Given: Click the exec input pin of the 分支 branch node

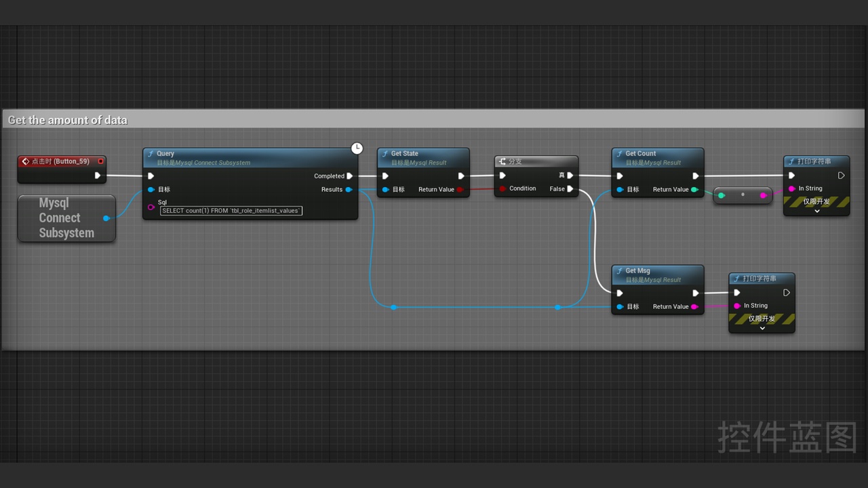Looking at the screenshot, I should point(502,176).
